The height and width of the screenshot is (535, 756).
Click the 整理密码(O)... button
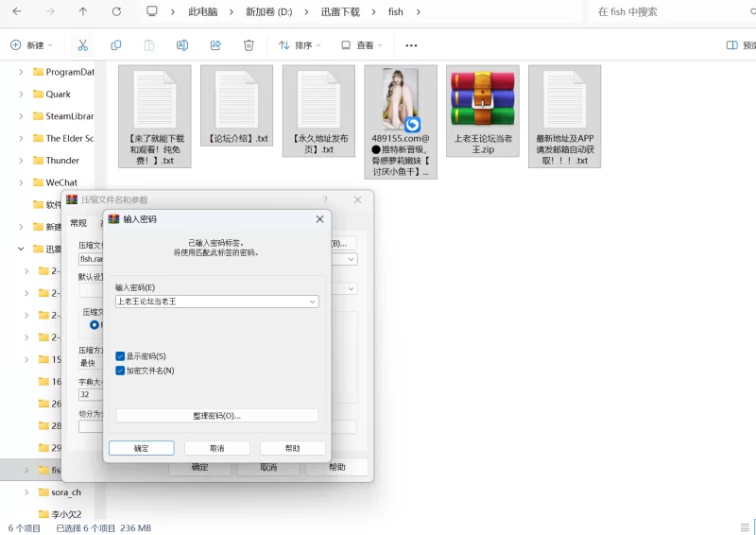[216, 416]
